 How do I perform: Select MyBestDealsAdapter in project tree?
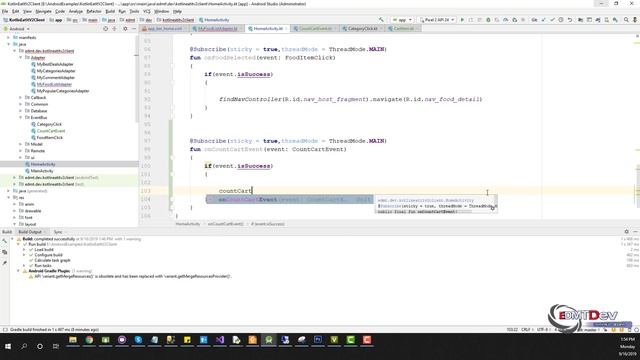(x=55, y=64)
